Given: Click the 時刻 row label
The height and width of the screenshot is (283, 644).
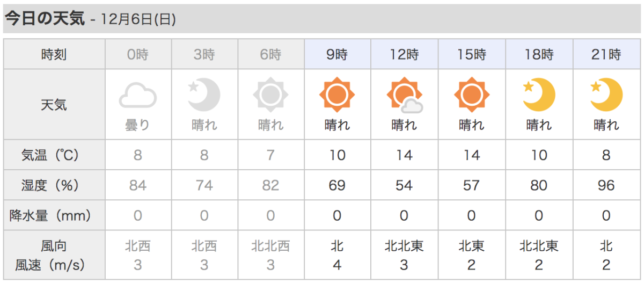Looking at the screenshot, I should tap(54, 54).
